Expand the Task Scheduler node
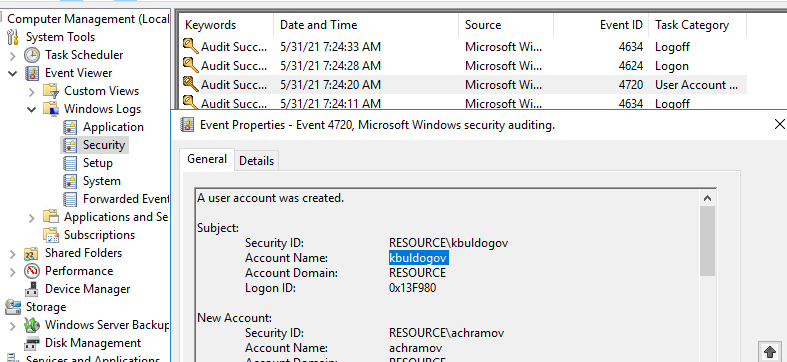787x362 pixels. point(13,55)
